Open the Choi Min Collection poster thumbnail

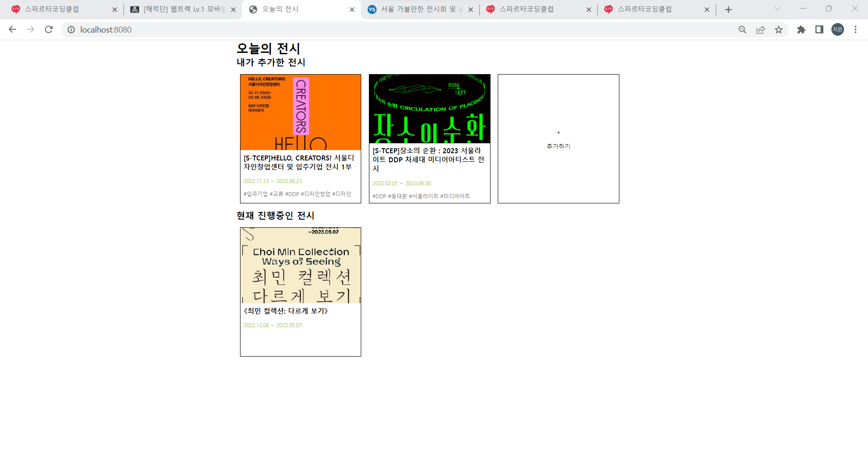(301, 265)
